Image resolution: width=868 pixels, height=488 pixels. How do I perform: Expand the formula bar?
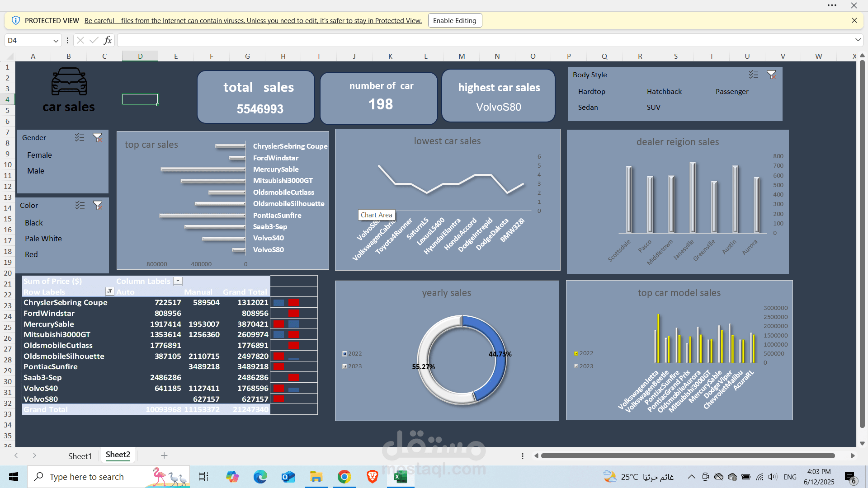coord(858,40)
